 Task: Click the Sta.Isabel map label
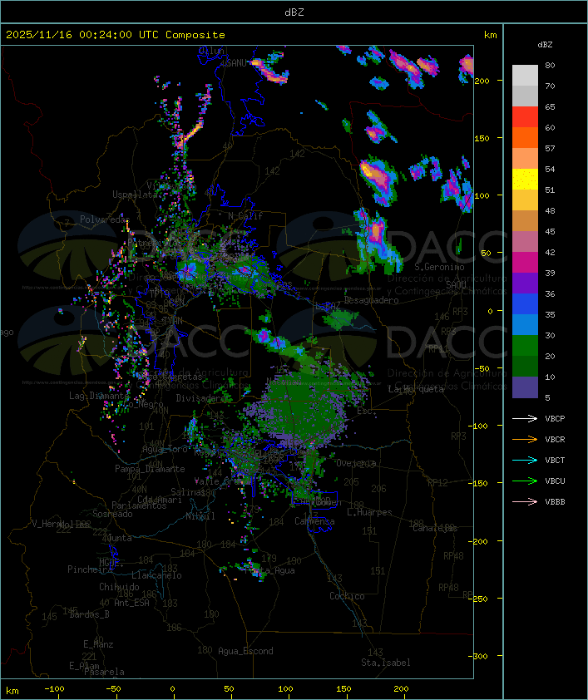pos(386,663)
